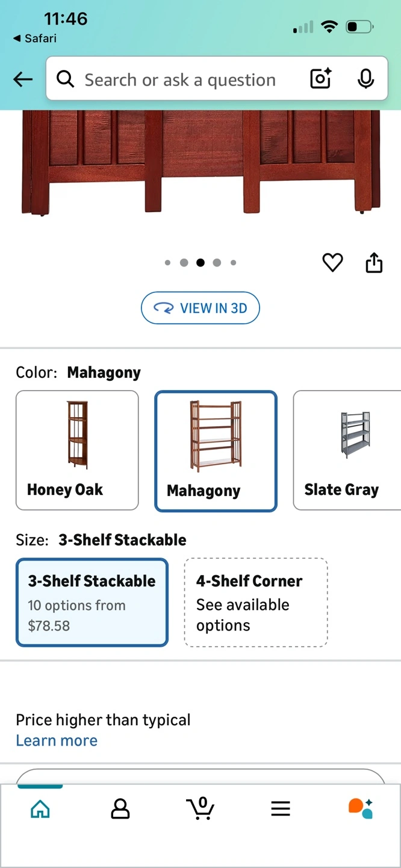Viewport: 401px width, 868px height.
Task: Choose the Slate Gray color option
Action: click(346, 450)
